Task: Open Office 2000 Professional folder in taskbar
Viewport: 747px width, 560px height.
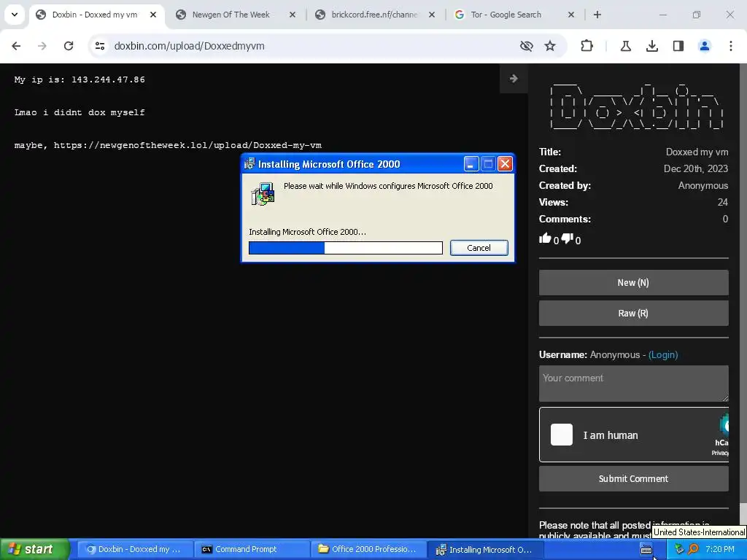Action: point(368,549)
